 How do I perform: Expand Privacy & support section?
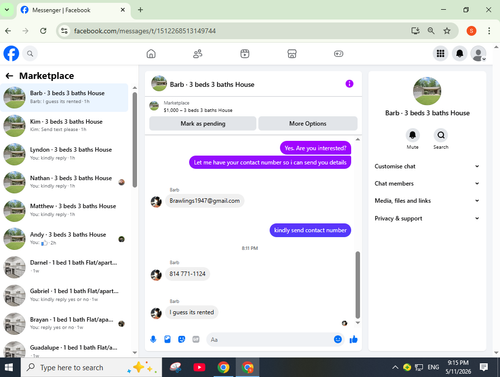(427, 218)
